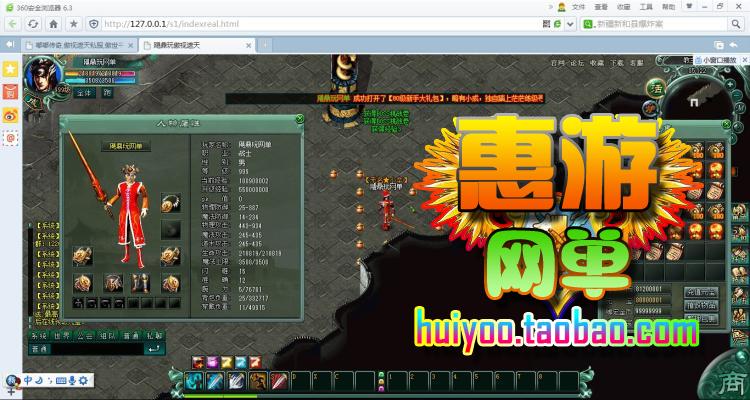Click the green IE compatibility mode icon
The image size is (750, 400).
pyautogui.click(x=557, y=24)
